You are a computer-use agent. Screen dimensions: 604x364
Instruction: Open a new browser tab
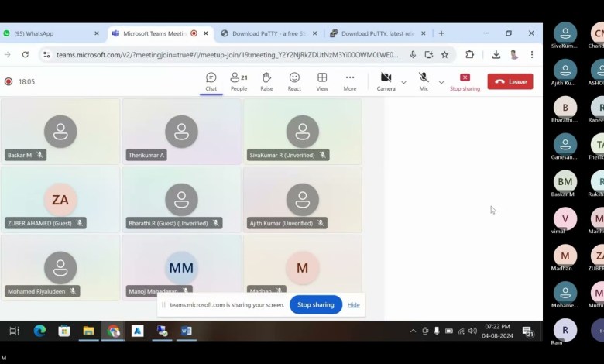(x=441, y=33)
